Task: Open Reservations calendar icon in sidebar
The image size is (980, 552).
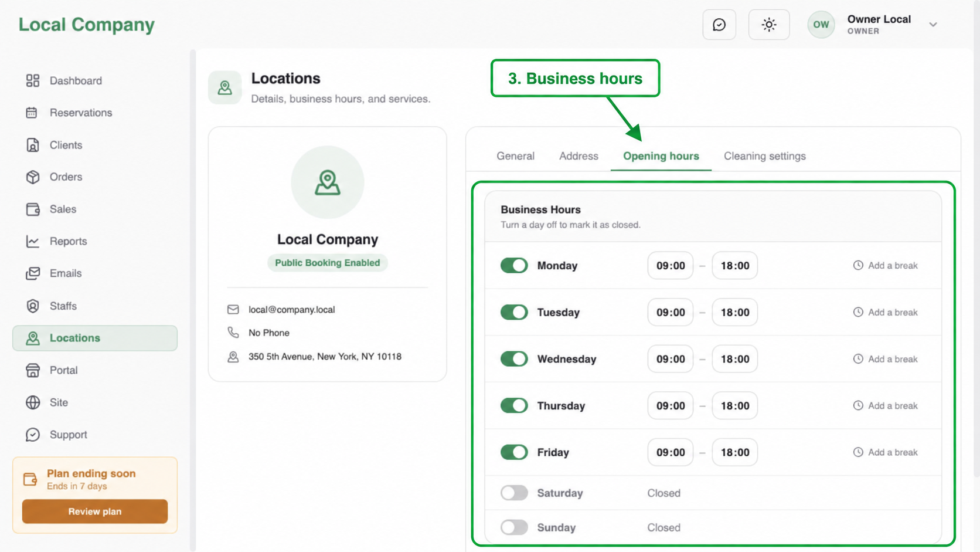Action: tap(32, 113)
